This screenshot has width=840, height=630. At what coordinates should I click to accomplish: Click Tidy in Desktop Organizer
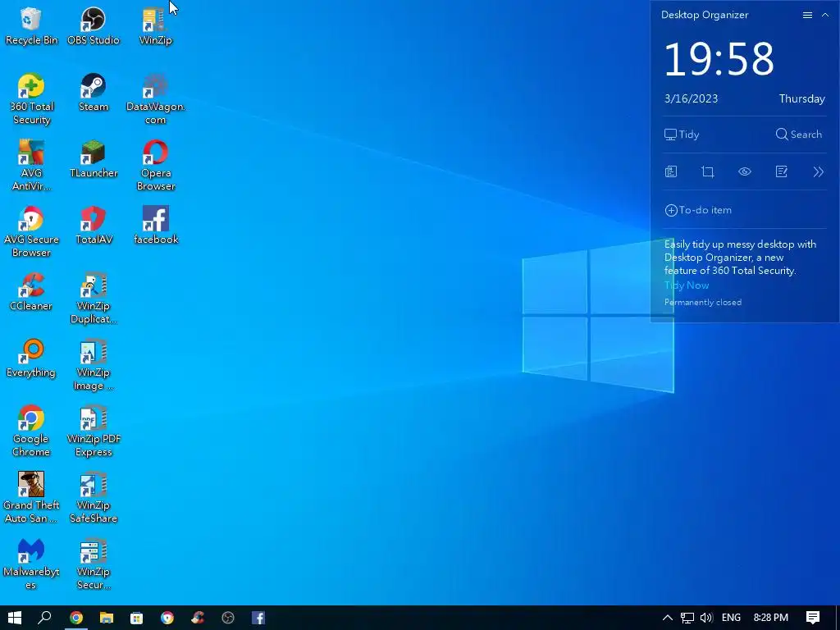click(682, 135)
